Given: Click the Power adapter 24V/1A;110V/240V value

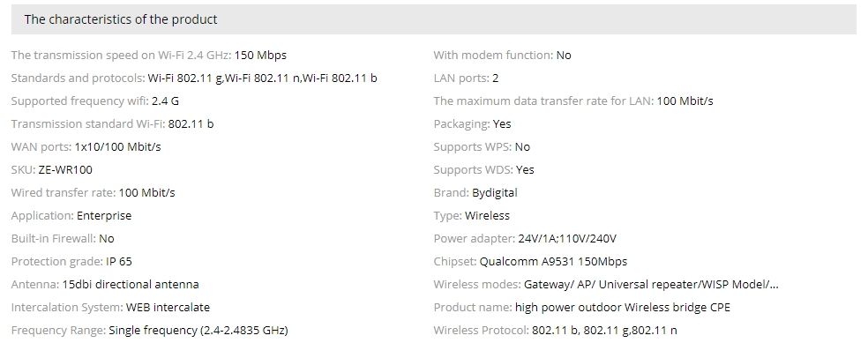Looking at the screenshot, I should coord(567,239).
